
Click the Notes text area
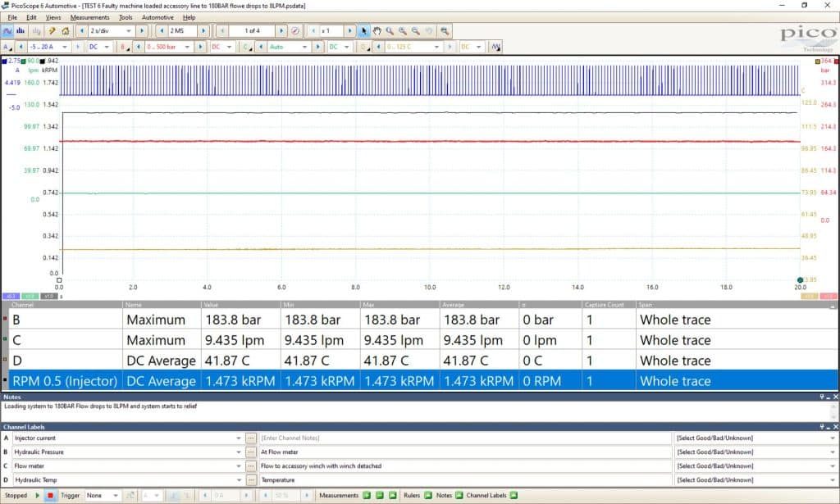[x=415, y=411]
